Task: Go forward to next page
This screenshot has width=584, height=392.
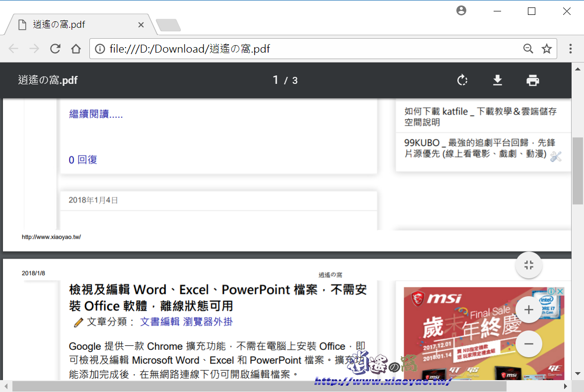Action: 34,49
